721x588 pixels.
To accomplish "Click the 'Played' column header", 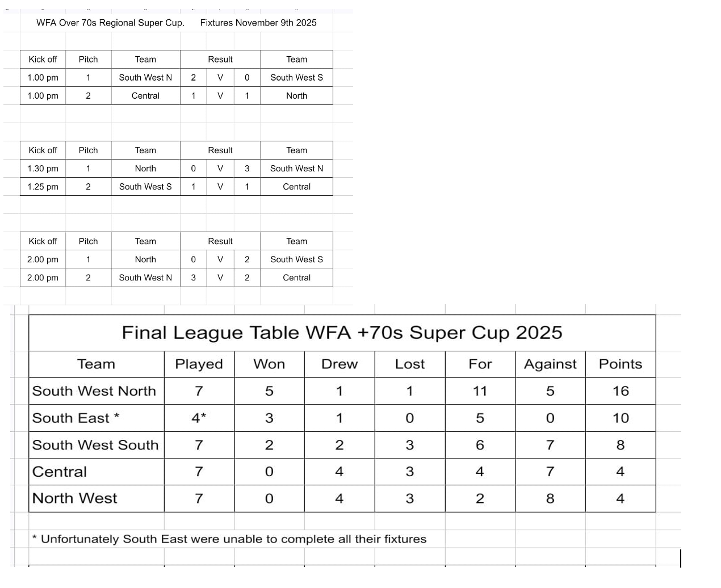I will (199, 364).
